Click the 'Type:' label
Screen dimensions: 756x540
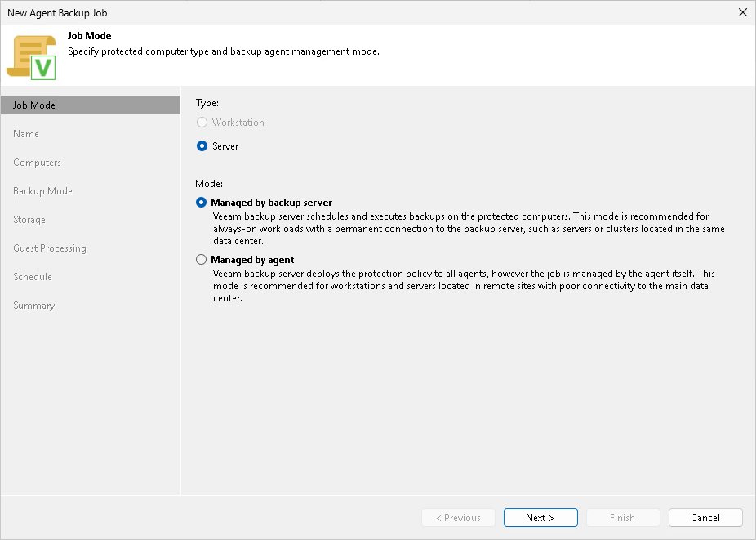point(207,103)
